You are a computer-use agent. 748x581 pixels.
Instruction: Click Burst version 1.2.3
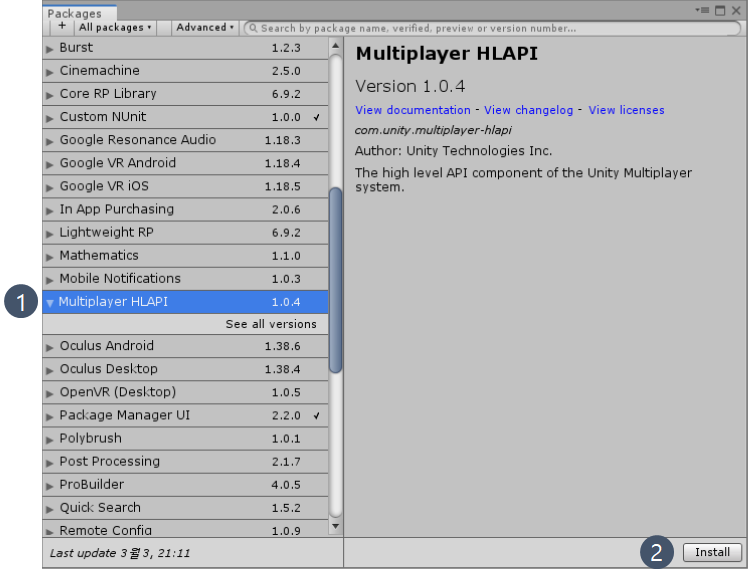[x=286, y=48]
